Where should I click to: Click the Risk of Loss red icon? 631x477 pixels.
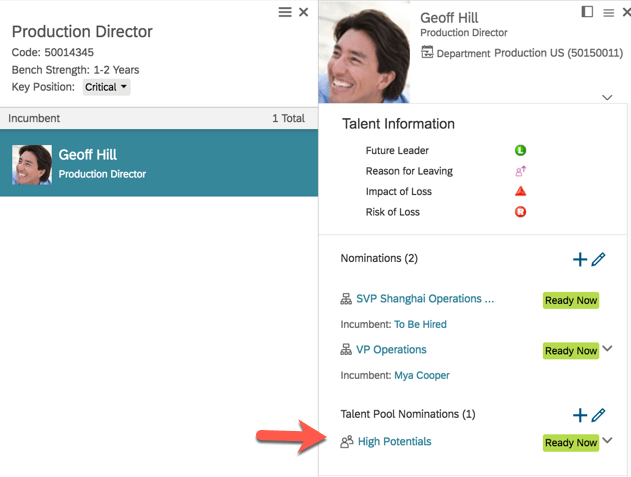tap(520, 212)
